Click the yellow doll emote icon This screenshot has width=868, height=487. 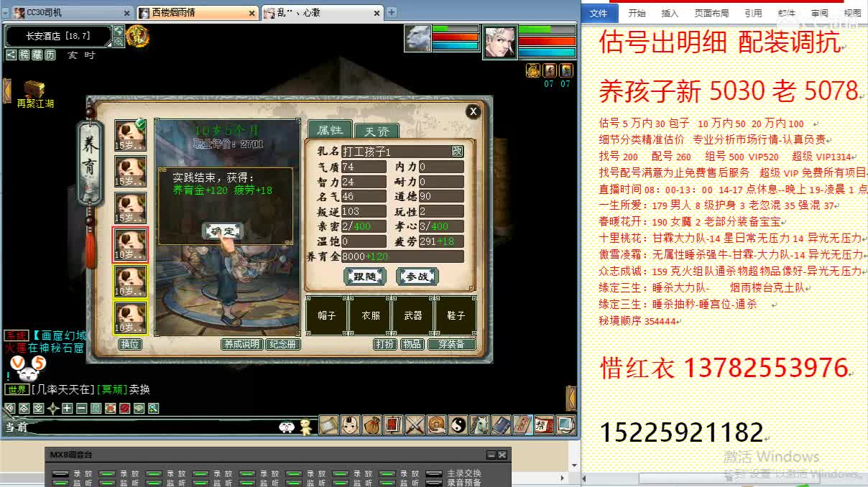[307, 427]
